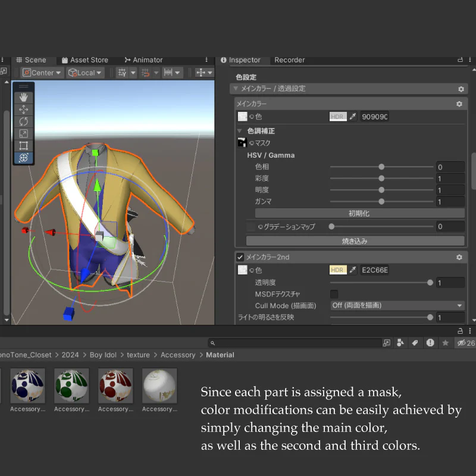Toggle hidden packages visibility count 26

point(465,343)
